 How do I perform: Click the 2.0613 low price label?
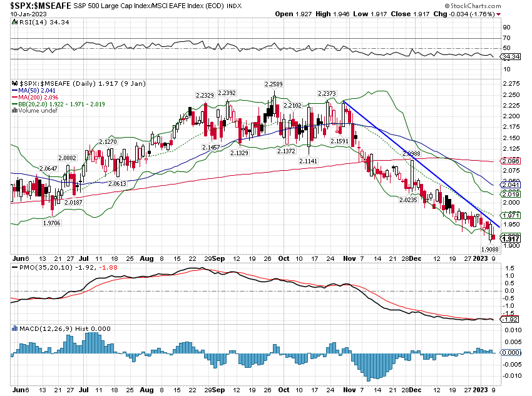117,183
